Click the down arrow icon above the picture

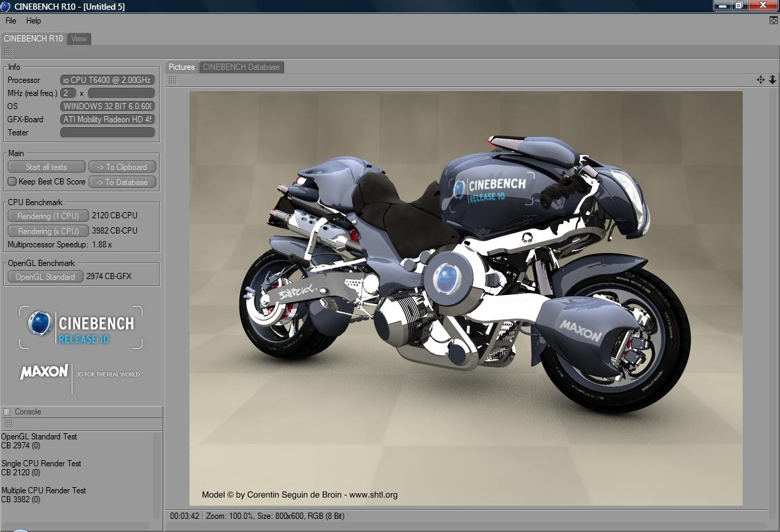(x=772, y=79)
